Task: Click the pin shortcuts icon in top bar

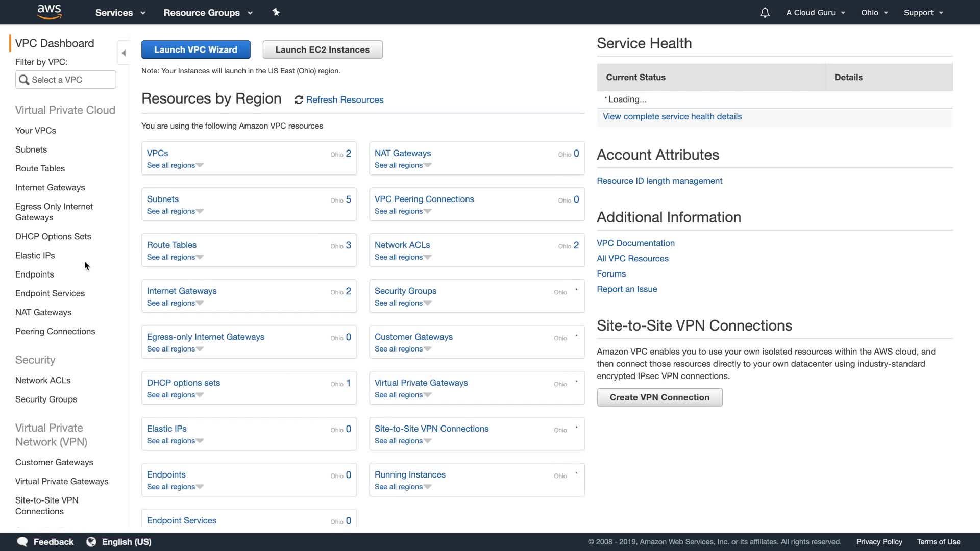Action: [276, 12]
